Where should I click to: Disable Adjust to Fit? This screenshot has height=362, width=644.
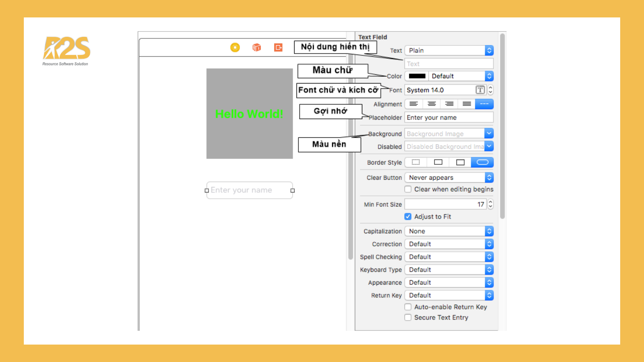click(408, 217)
